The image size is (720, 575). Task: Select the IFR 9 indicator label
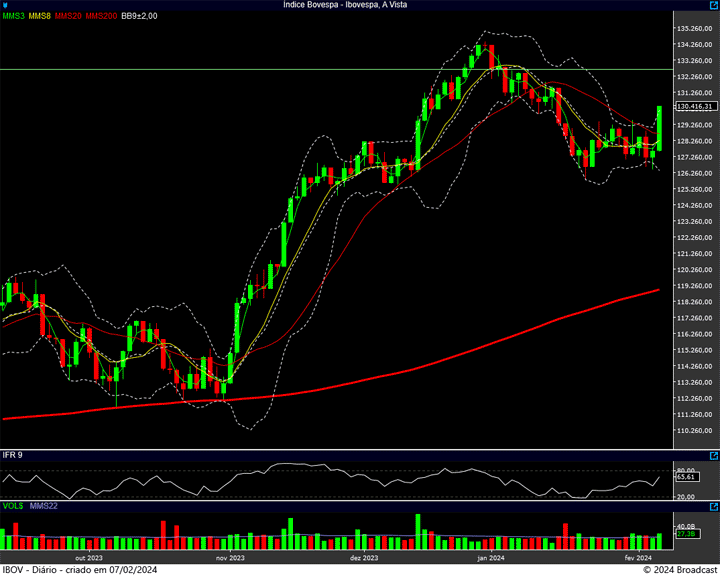(x=13, y=455)
